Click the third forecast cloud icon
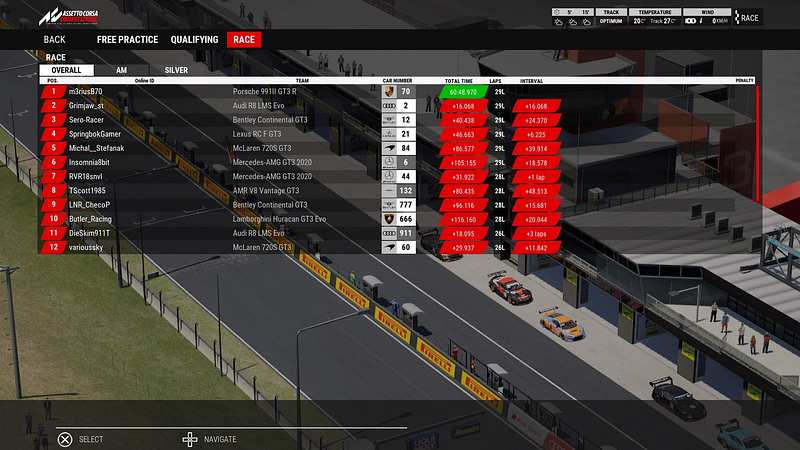Viewport: 800px width, 450px height. [587, 22]
